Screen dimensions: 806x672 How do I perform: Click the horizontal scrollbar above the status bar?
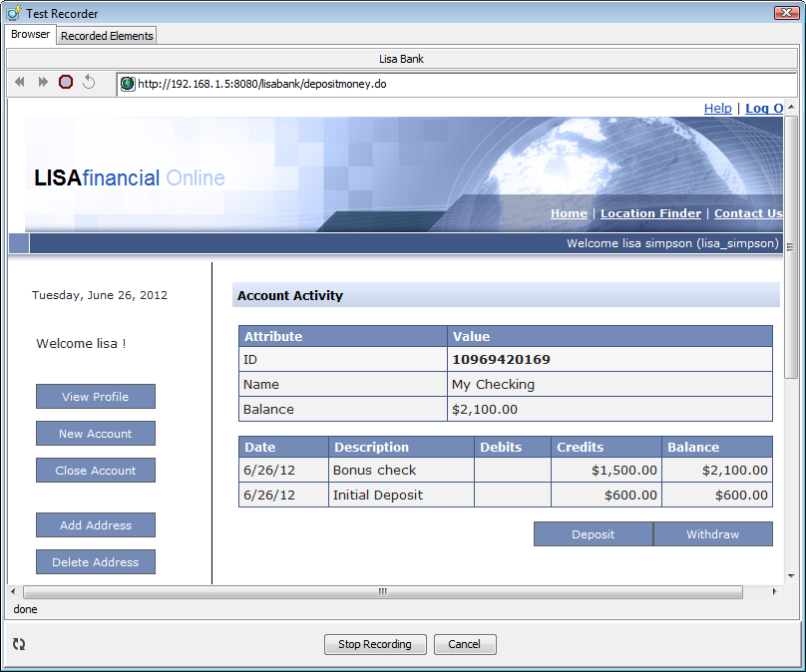(x=382, y=591)
